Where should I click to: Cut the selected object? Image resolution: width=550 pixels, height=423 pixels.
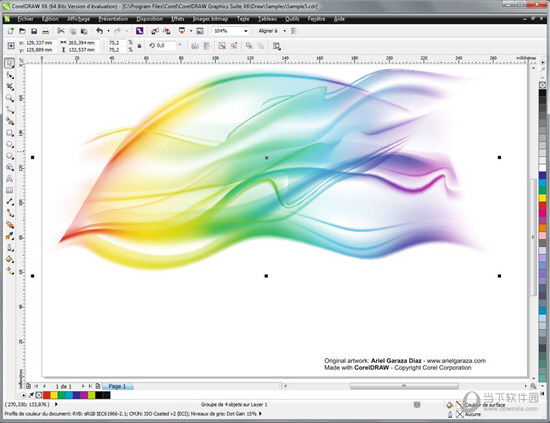point(61,31)
